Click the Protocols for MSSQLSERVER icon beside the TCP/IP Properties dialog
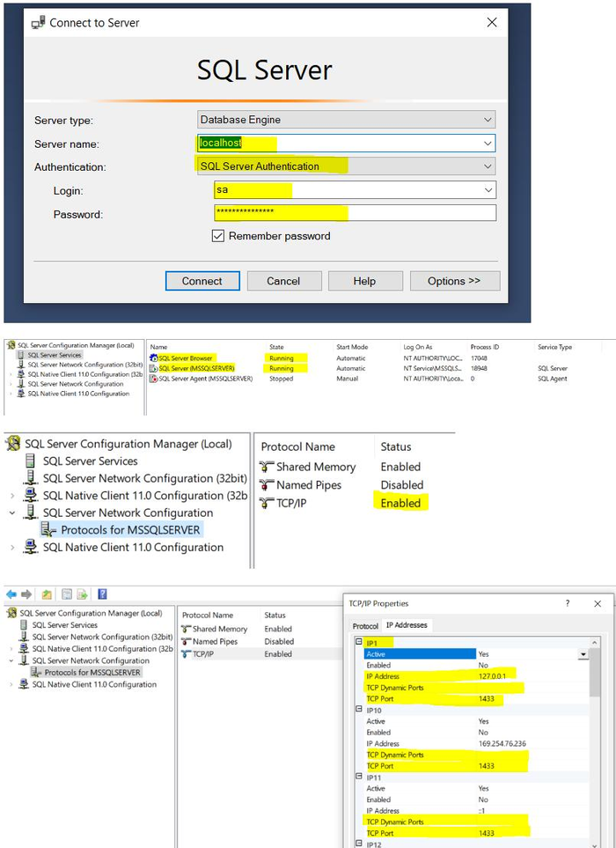The height and width of the screenshot is (848, 616). coord(36,672)
